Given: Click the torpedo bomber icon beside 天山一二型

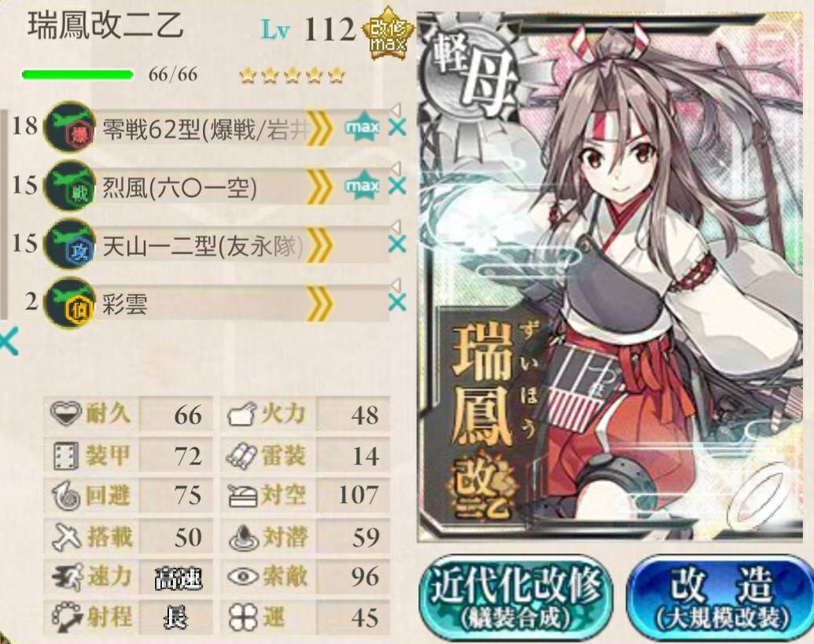Looking at the screenshot, I should [69, 245].
